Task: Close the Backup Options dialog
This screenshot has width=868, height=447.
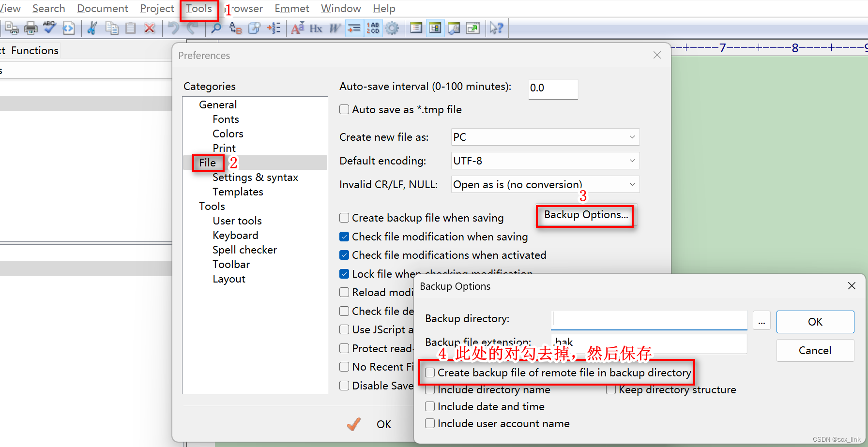Action: point(852,286)
